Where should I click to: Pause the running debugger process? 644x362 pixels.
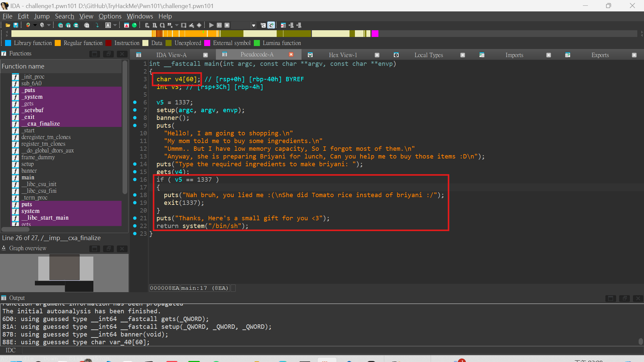(219, 25)
